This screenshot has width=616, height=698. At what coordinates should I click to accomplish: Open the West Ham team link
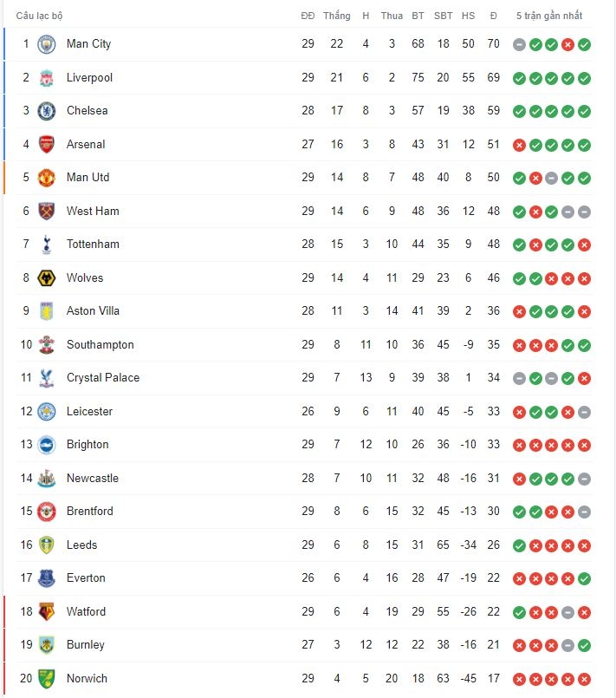point(93,211)
